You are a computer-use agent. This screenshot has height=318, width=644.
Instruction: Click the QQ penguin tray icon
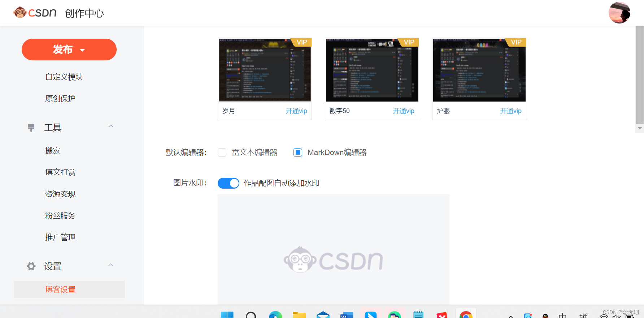(545, 316)
